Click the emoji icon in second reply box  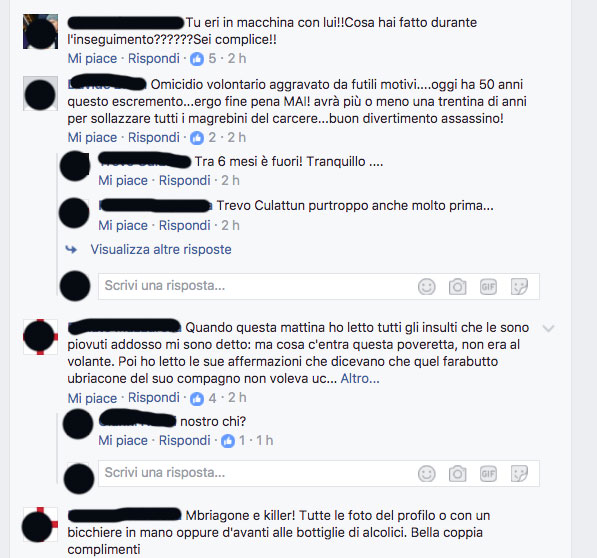[426, 474]
